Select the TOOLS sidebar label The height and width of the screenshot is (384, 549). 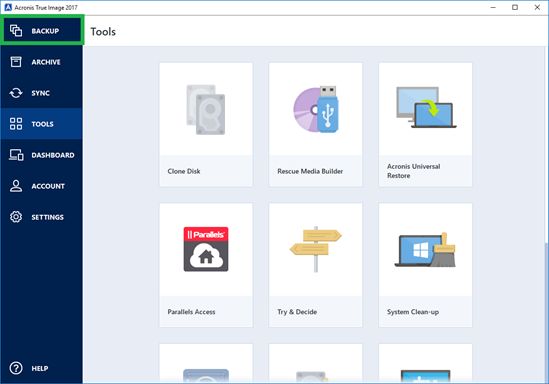42,124
